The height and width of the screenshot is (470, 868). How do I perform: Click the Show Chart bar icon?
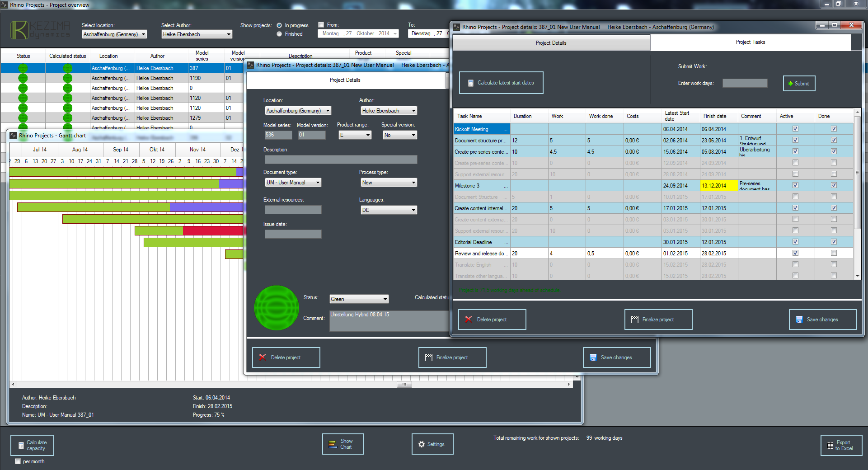333,444
